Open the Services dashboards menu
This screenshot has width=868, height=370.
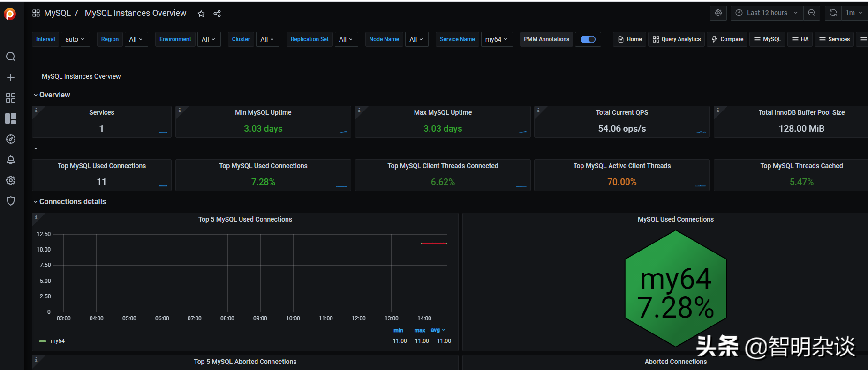pos(834,39)
